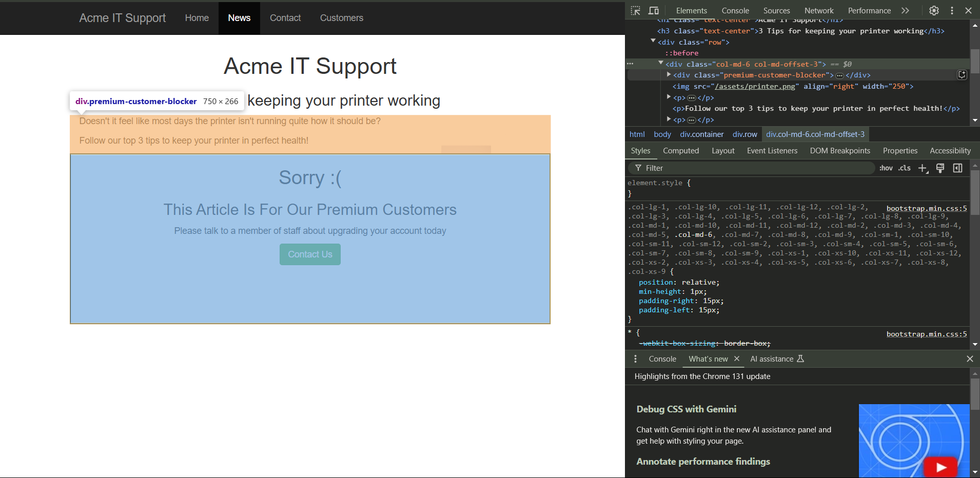Show the computed styles sidebar icon
This screenshot has height=478, width=980.
tap(957, 168)
